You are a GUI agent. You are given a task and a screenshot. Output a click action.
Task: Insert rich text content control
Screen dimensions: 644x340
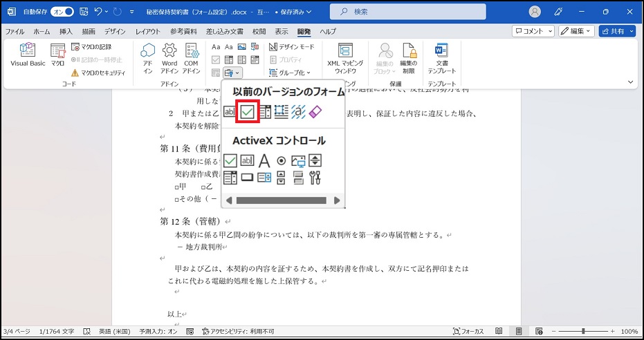click(x=216, y=47)
